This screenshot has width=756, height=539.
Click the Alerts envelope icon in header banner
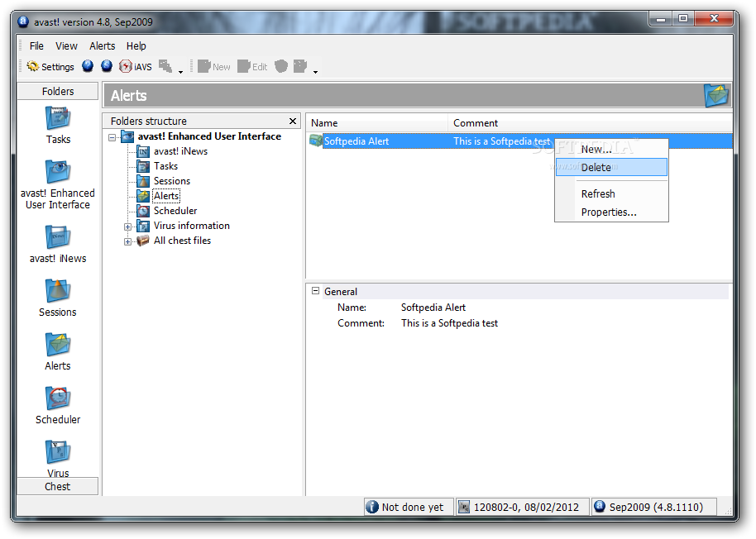click(x=716, y=95)
